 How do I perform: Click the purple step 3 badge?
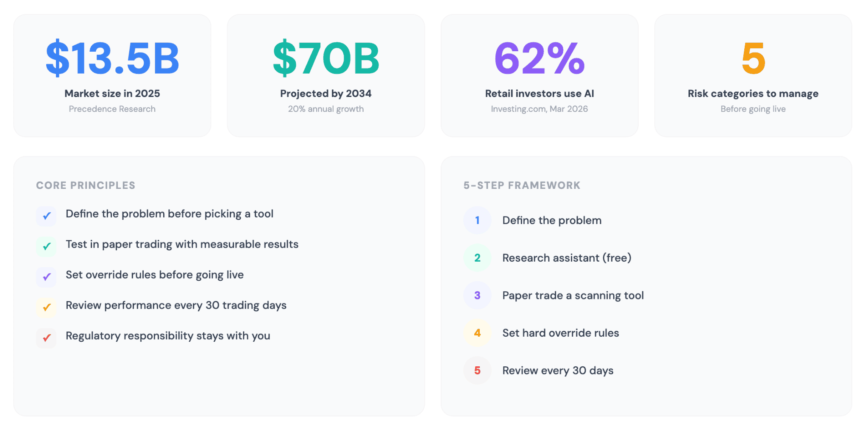pyautogui.click(x=477, y=295)
